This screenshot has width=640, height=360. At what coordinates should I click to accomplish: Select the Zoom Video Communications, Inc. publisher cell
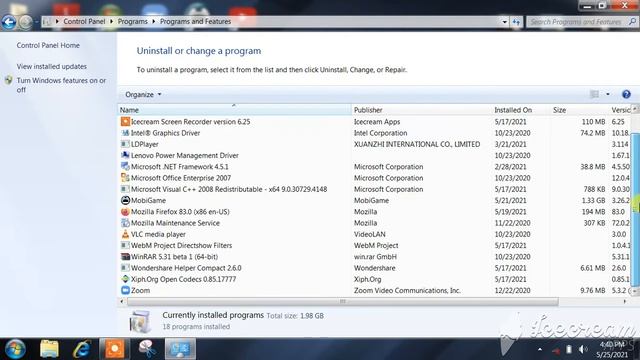click(407, 290)
